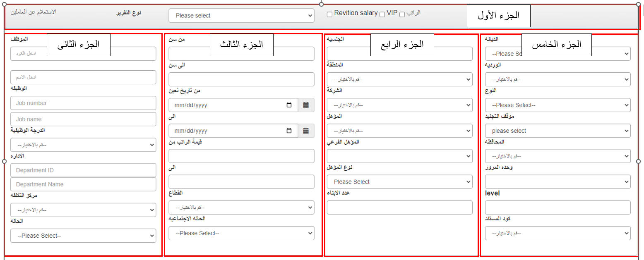Open the الحاله اجتماعيه Please Select dropdown
The width and height of the screenshot is (644, 260).
[241, 233]
